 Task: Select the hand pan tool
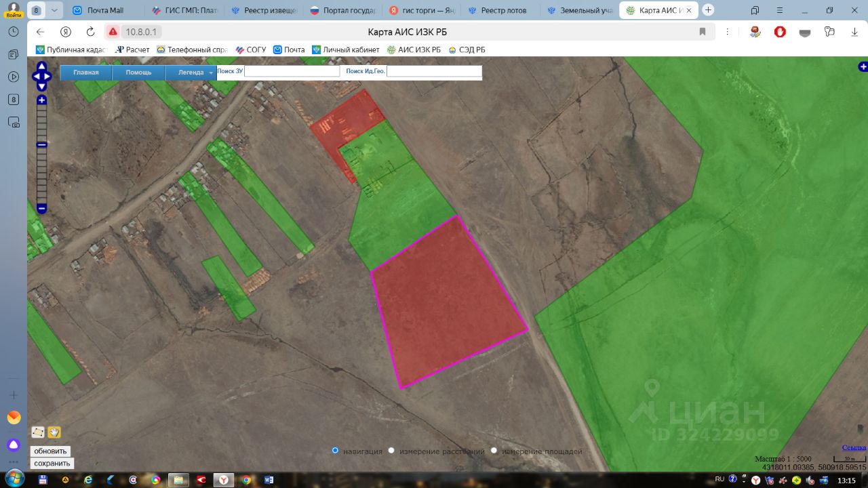54,432
